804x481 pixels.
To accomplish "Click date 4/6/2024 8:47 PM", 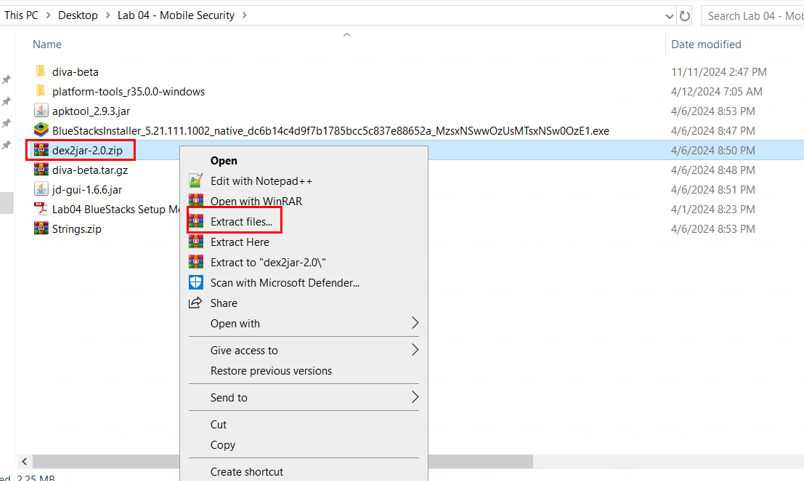I will [713, 131].
